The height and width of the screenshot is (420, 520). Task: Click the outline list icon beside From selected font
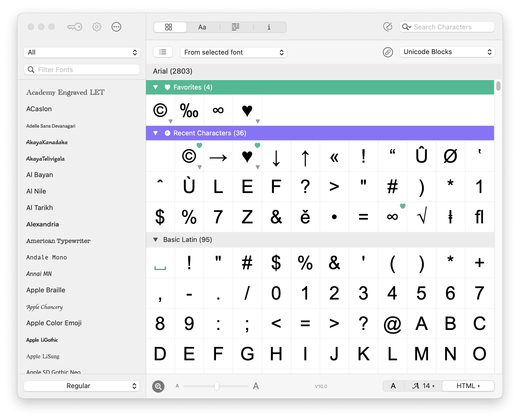tap(163, 52)
